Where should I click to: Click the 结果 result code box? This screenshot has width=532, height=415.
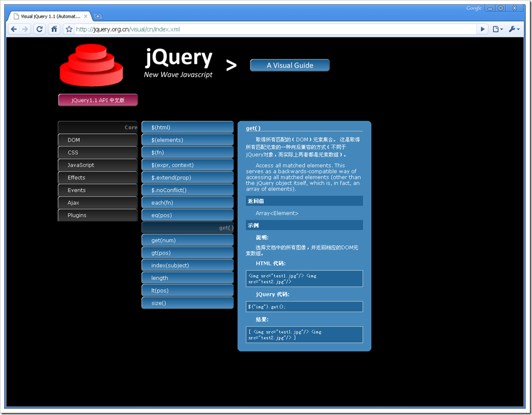pyautogui.click(x=304, y=334)
